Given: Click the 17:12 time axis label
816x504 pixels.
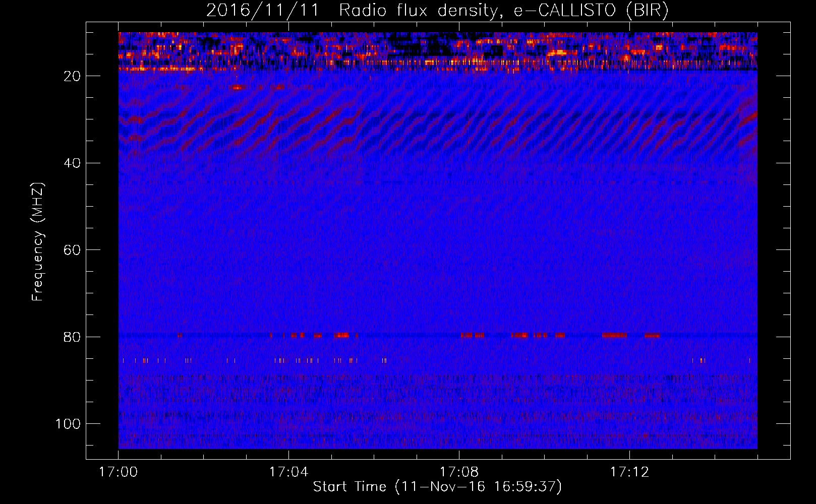Looking at the screenshot, I should pos(629,472).
